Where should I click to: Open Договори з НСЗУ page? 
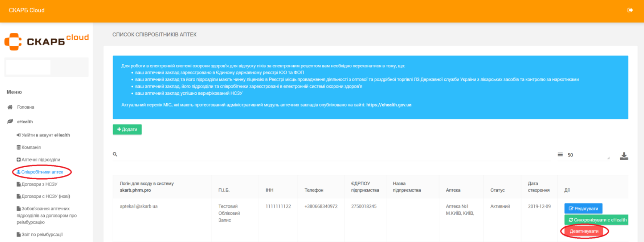37,184
